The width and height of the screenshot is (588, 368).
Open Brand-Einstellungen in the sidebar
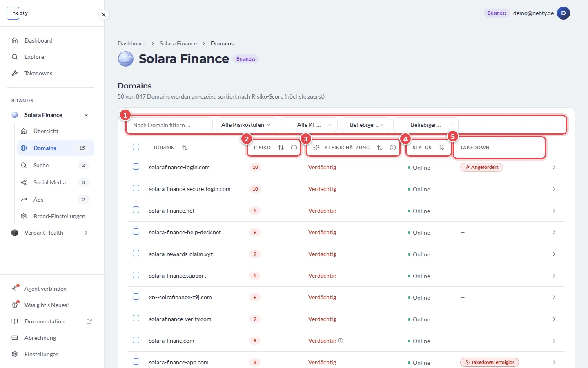[x=56, y=216]
